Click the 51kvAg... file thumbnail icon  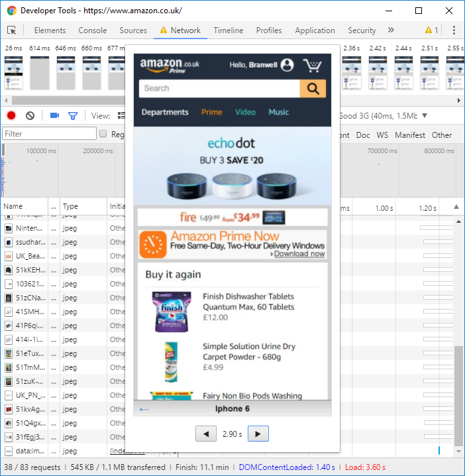(9, 409)
